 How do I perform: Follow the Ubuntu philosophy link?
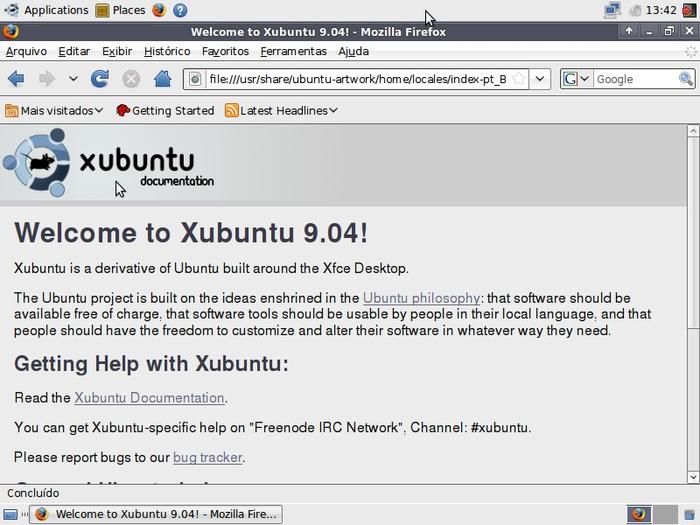421,298
